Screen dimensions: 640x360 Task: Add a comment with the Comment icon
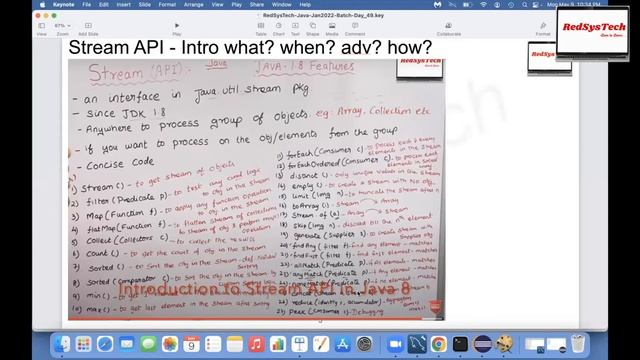pos(355,29)
